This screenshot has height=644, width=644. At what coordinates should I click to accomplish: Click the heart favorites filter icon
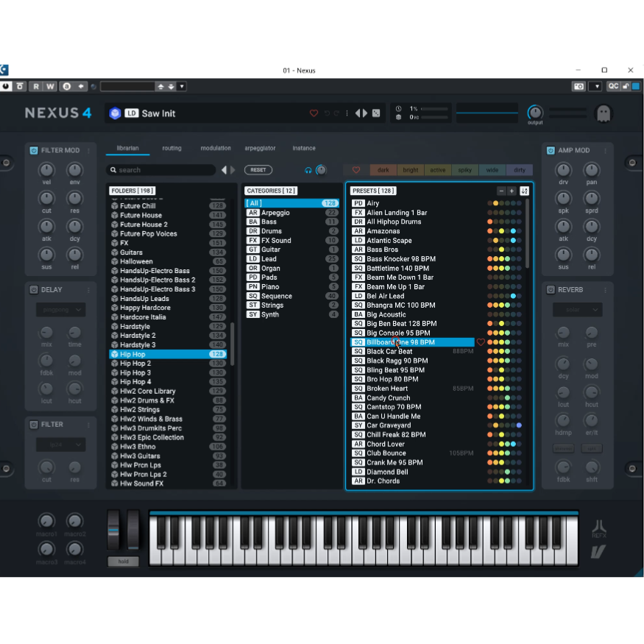pos(356,170)
